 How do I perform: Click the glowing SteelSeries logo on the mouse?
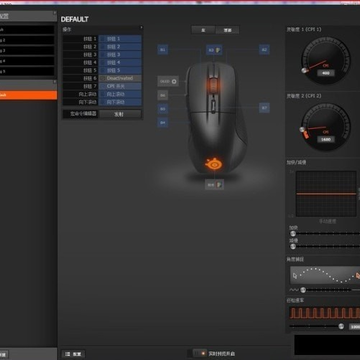click(213, 164)
